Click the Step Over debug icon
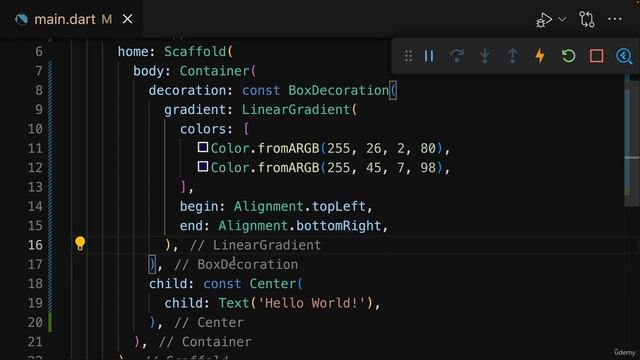Image resolution: width=640 pixels, height=360 pixels. pyautogui.click(x=457, y=56)
